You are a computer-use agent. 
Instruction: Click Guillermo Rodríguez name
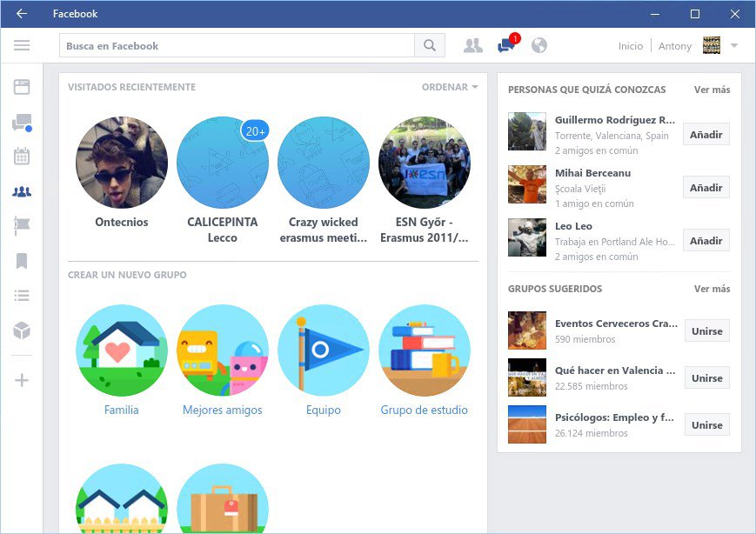[x=615, y=119]
